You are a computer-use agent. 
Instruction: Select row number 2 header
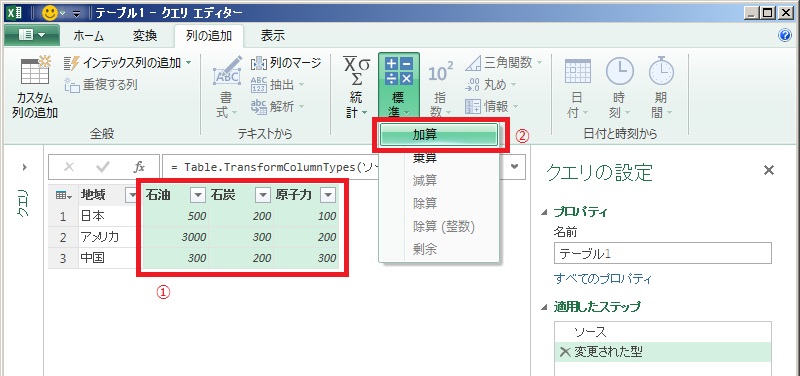click(x=63, y=237)
